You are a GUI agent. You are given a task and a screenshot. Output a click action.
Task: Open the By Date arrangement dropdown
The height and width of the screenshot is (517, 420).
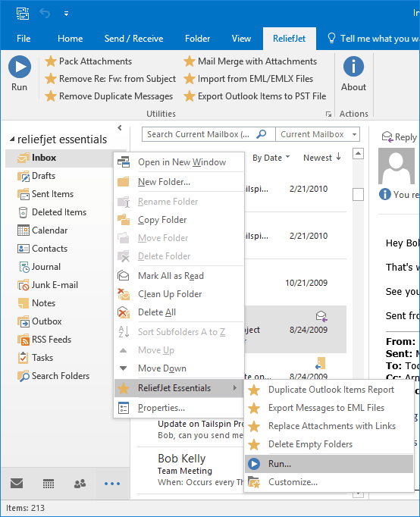click(x=271, y=158)
